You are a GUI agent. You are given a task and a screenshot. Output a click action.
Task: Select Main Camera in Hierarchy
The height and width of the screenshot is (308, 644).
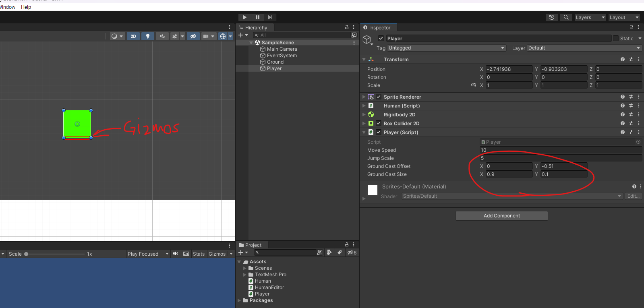tap(282, 49)
